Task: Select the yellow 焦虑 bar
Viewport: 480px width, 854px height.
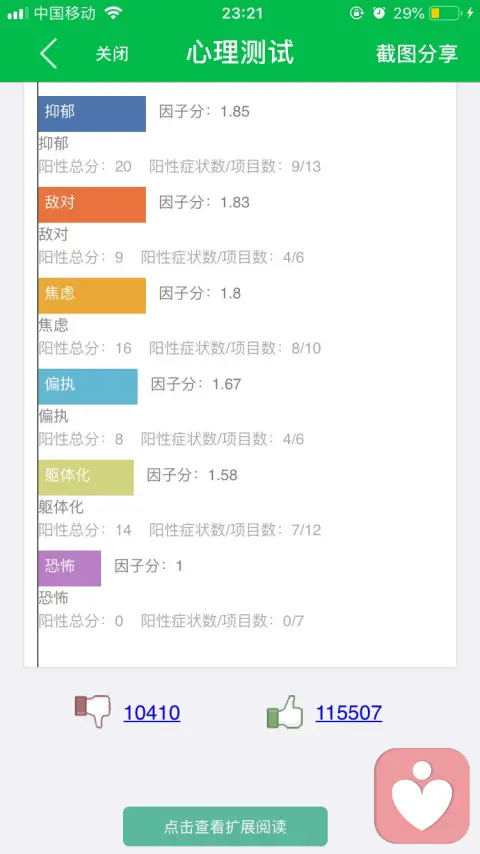Action: pos(92,295)
